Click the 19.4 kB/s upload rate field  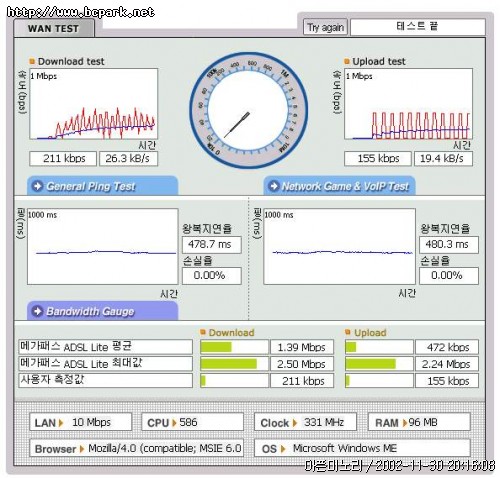443,159
